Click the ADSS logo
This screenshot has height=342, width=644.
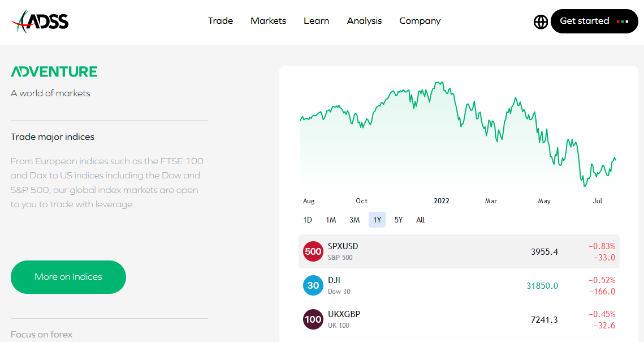(x=40, y=22)
